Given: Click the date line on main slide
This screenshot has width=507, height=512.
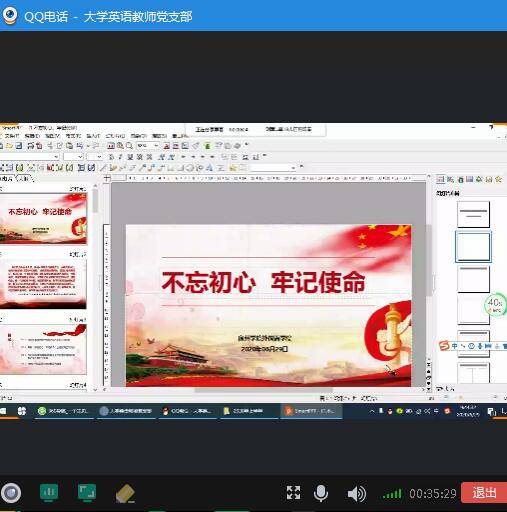Looking at the screenshot, I should click(264, 349).
